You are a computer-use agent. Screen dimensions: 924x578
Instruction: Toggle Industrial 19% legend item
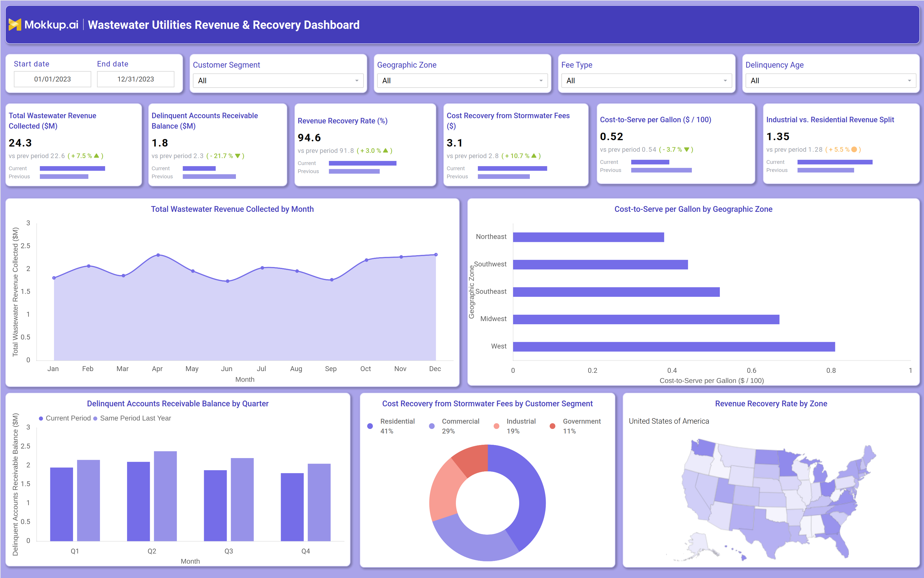click(x=515, y=426)
